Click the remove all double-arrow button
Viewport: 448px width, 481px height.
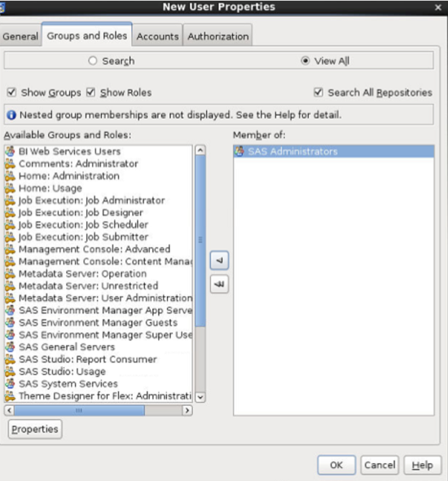coord(219,285)
